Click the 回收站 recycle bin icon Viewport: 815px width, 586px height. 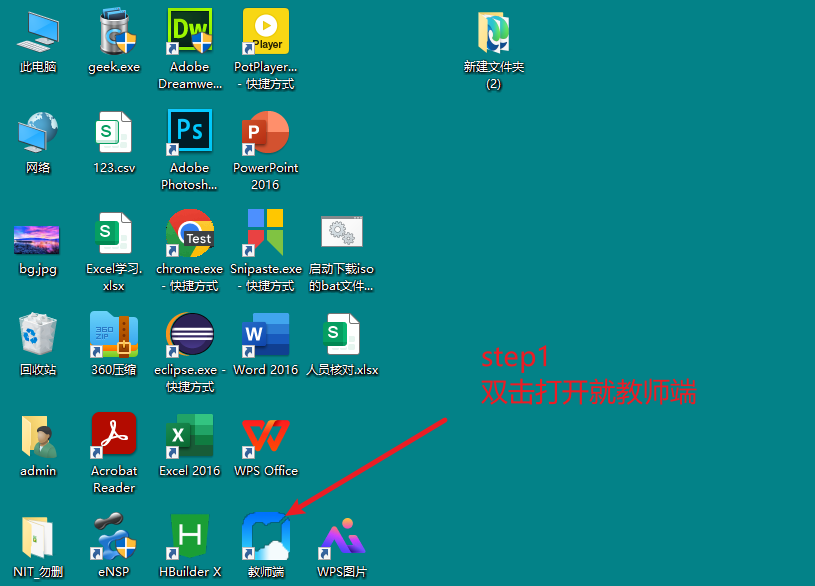pos(38,335)
